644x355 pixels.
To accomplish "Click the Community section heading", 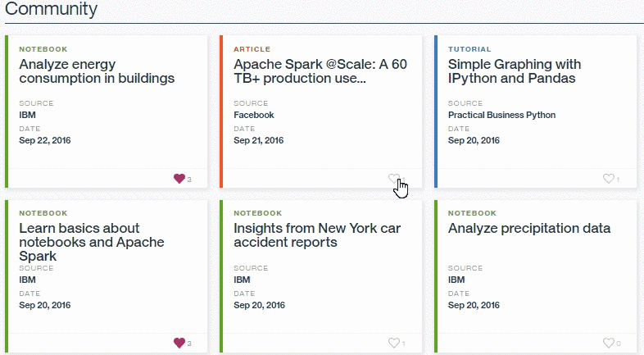I will click(51, 10).
